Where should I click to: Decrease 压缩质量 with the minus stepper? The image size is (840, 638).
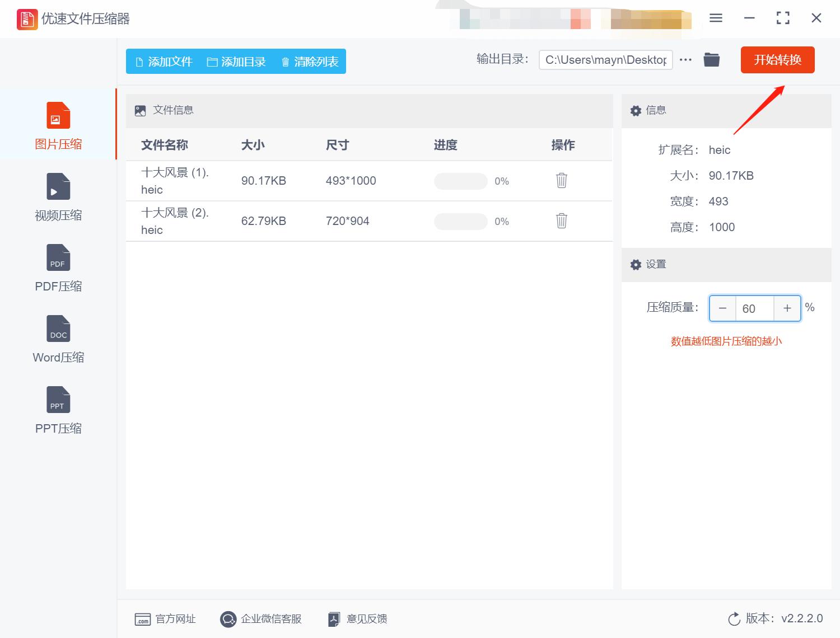[722, 308]
